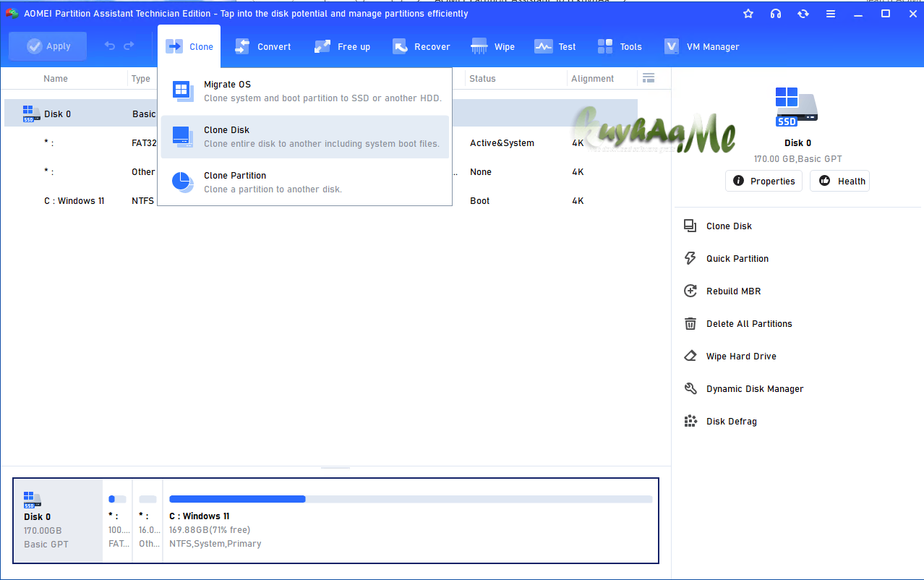Sort by the Name column header

[56, 78]
